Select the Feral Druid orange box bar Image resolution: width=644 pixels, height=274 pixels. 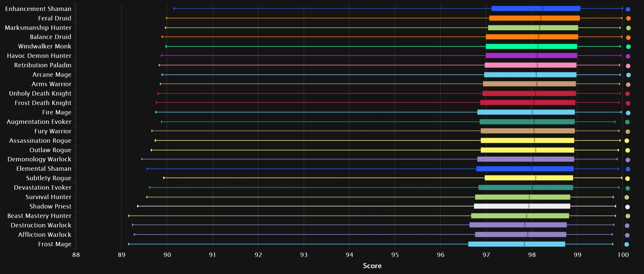tap(534, 18)
